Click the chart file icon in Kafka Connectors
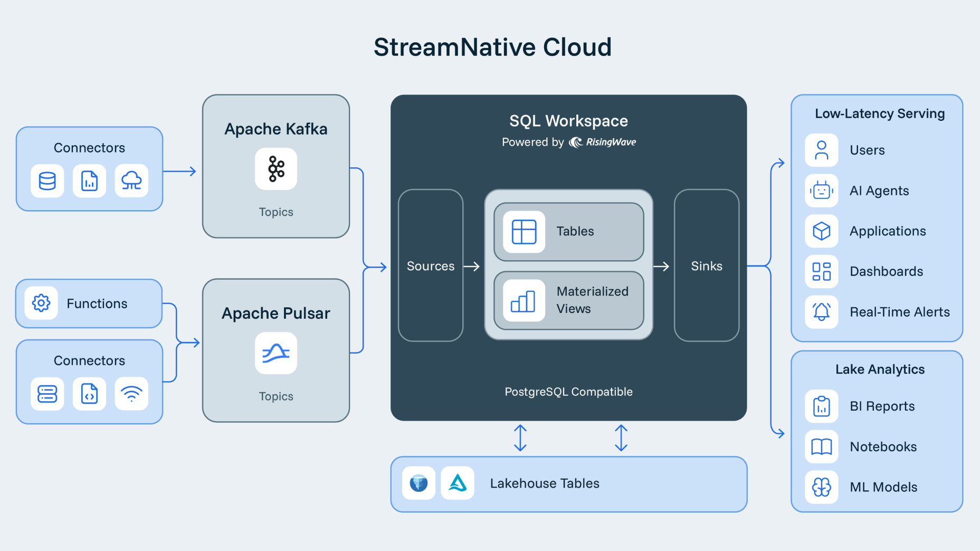980x551 pixels. [89, 181]
